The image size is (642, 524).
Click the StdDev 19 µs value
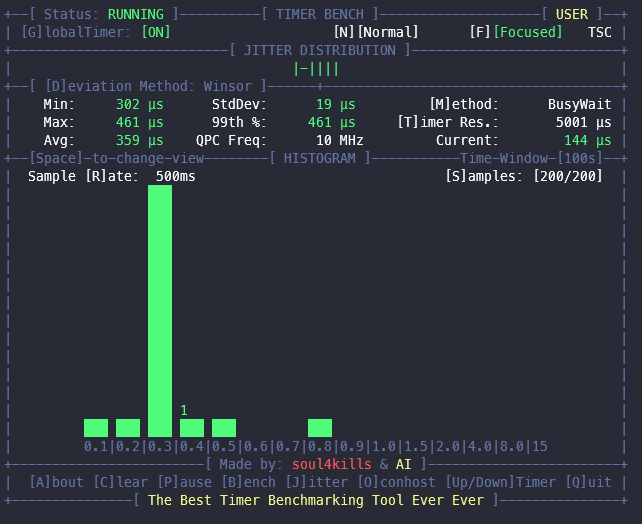335,104
